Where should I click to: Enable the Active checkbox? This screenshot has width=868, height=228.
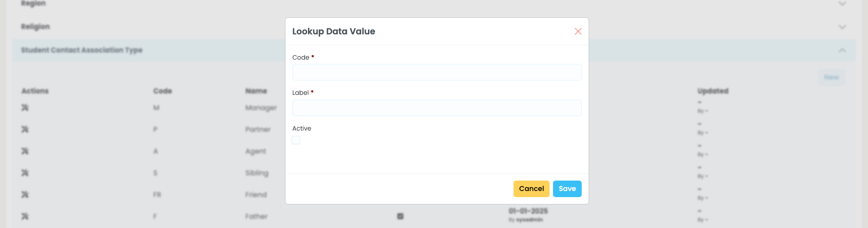(296, 140)
